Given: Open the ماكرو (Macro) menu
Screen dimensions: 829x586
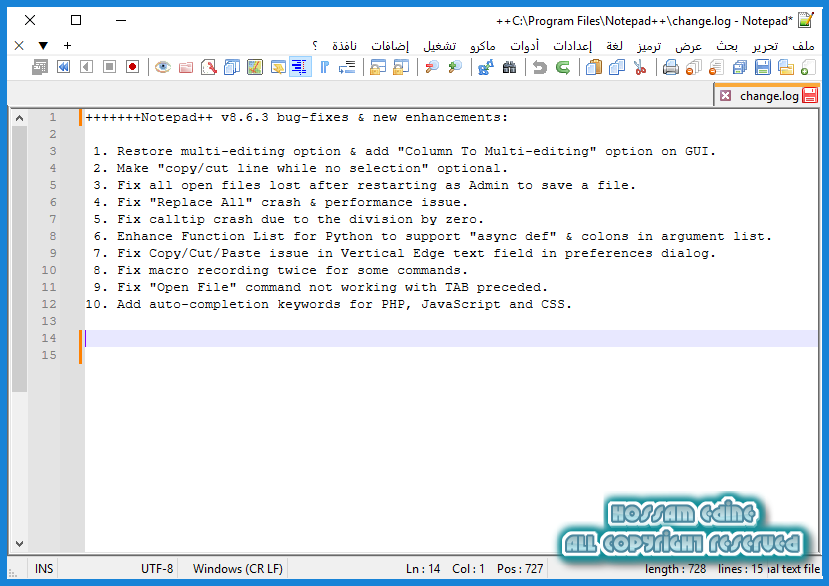Looking at the screenshot, I should [x=483, y=46].
